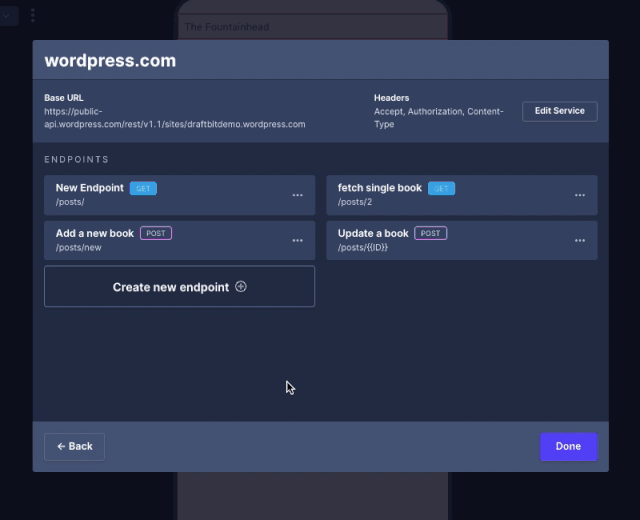This screenshot has width=640, height=520.
Task: Open the Update a book endpoint card
Action: coord(462,240)
